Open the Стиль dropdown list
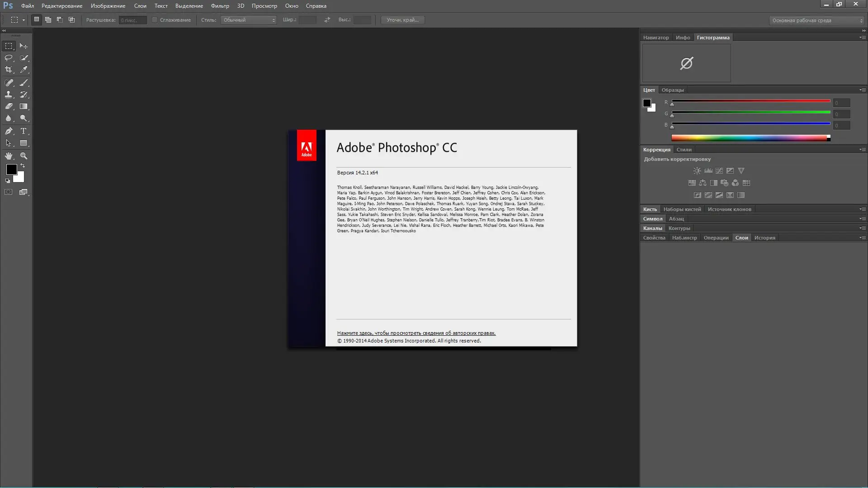Viewport: 868px width, 488px height. tap(248, 20)
